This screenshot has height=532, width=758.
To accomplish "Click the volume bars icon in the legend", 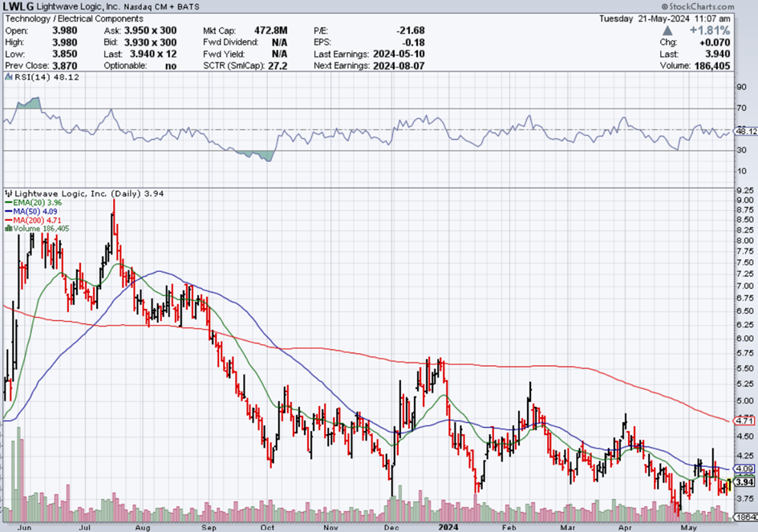I will (x=8, y=228).
